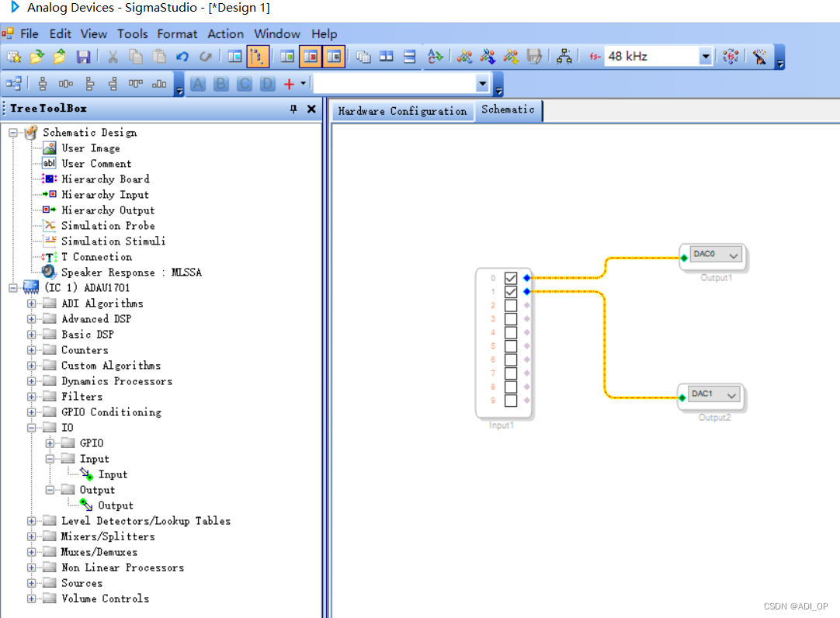Viewport: 840px width, 618px height.
Task: Enable input channel 2 checkbox
Action: (x=511, y=305)
